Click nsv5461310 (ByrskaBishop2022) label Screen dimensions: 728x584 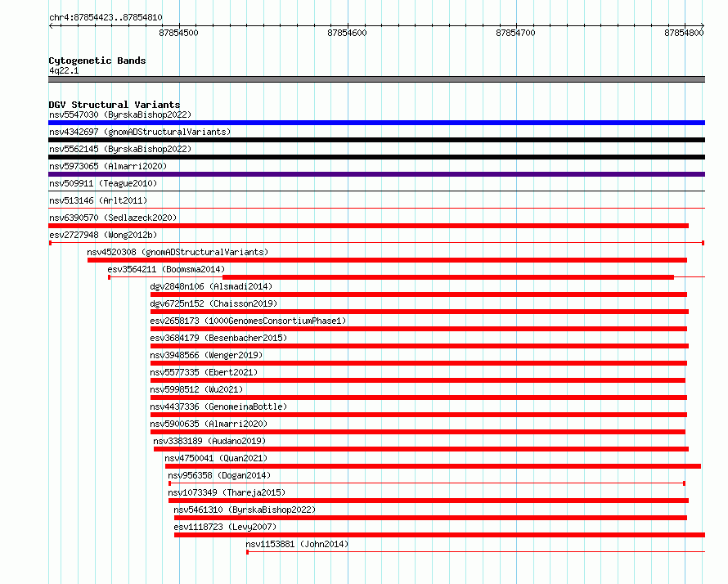click(245, 510)
